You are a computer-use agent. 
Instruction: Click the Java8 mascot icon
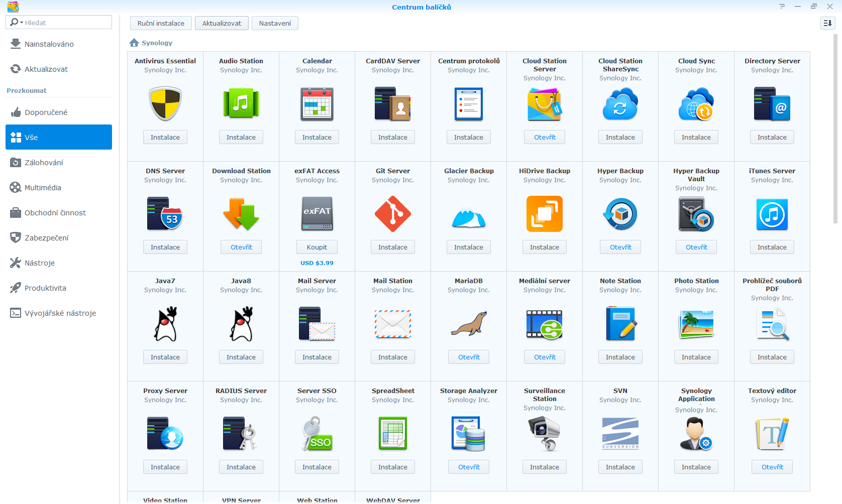(241, 324)
